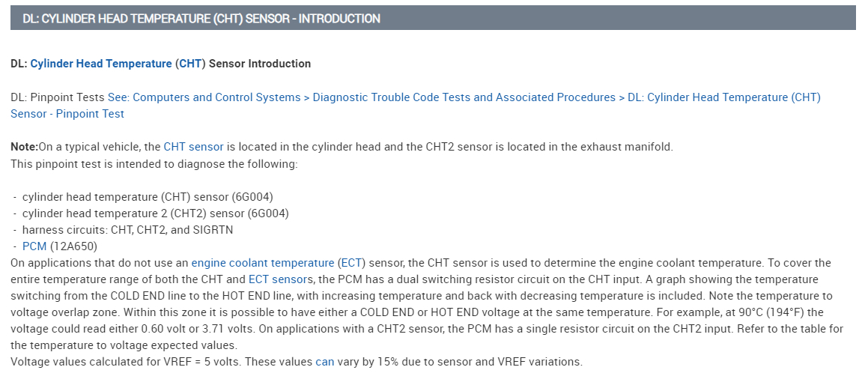The image size is (868, 388).
Task: Click the gray section header bar title
Action: coord(201,19)
